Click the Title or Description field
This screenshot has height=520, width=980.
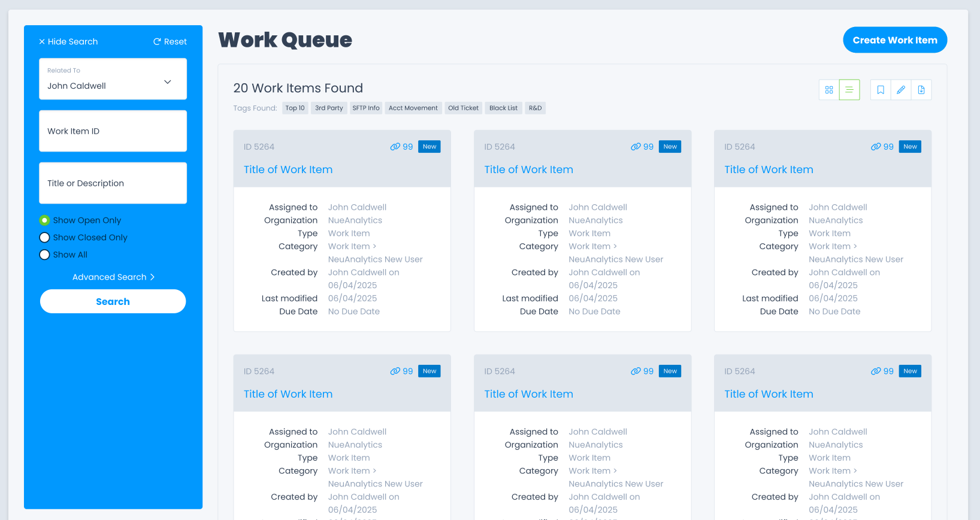click(113, 183)
